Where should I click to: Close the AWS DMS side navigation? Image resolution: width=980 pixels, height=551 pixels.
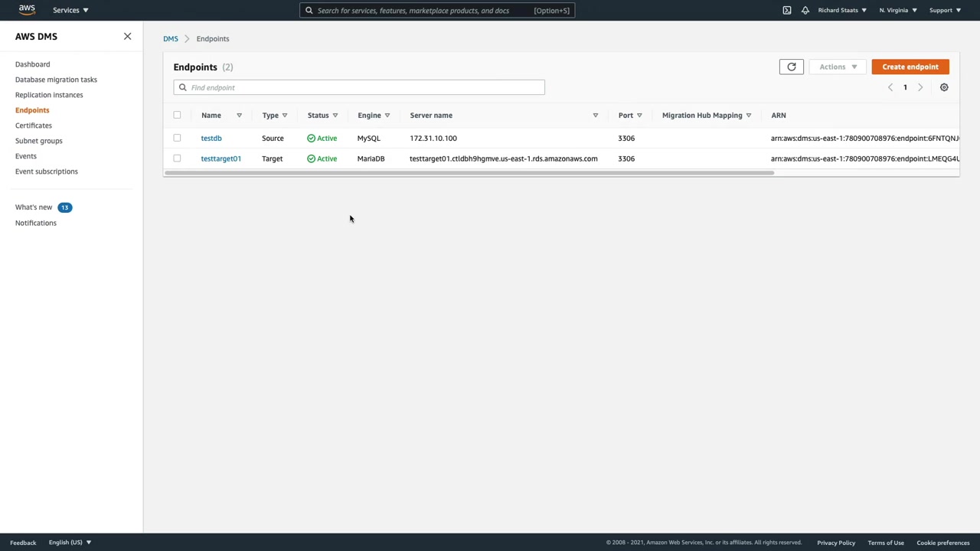[x=127, y=36]
